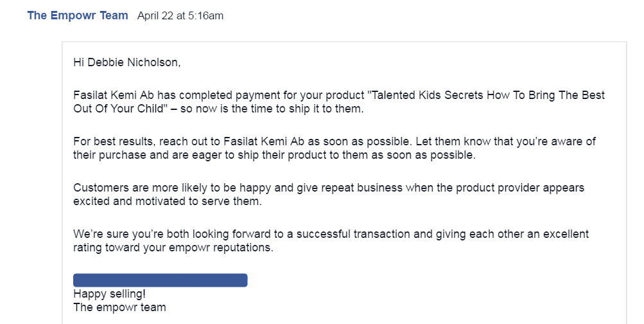Click the April 22 at 5:16am timestamp

180,16
